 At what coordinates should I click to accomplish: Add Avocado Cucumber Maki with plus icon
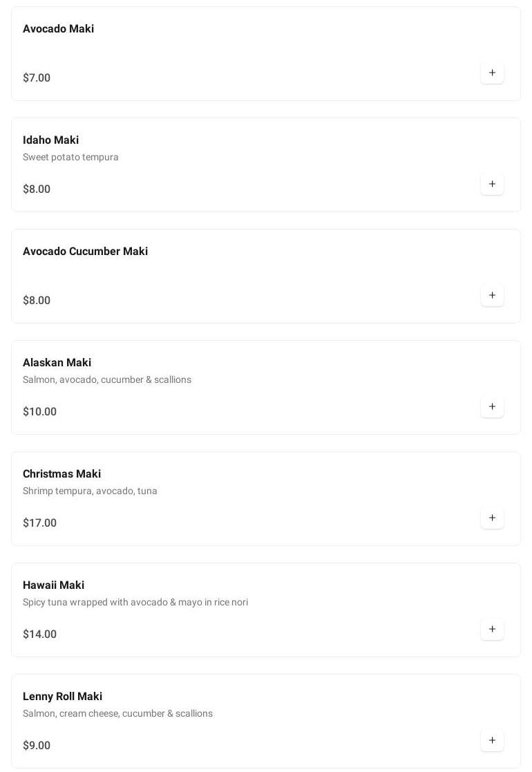coord(492,295)
